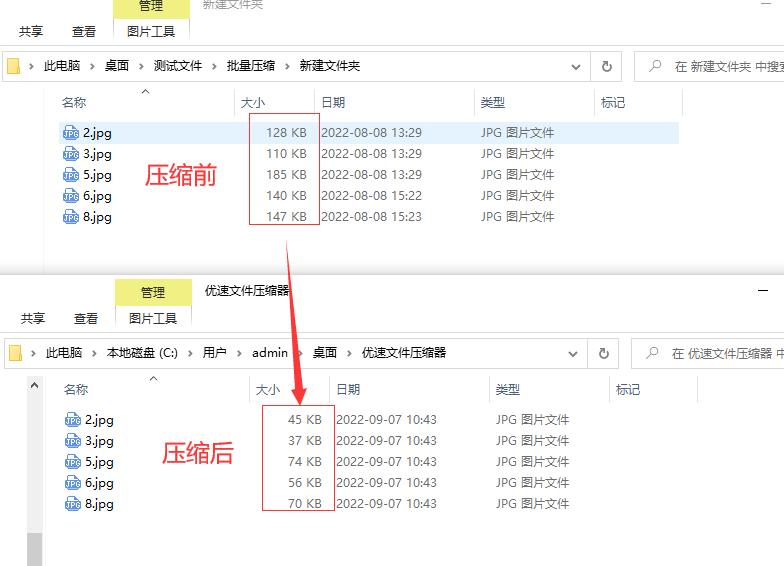This screenshot has height=566, width=784.
Task: Expand chevron after 本地磁盘 (C:) breadcrumb
Action: 190,353
